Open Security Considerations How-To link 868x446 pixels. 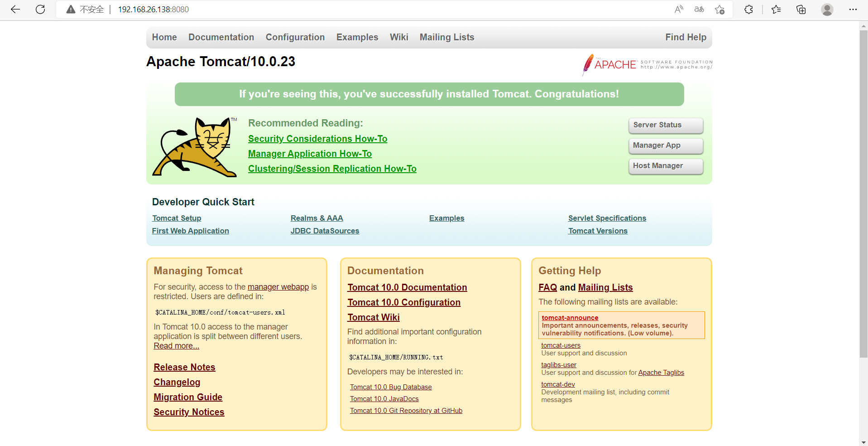[318, 139]
